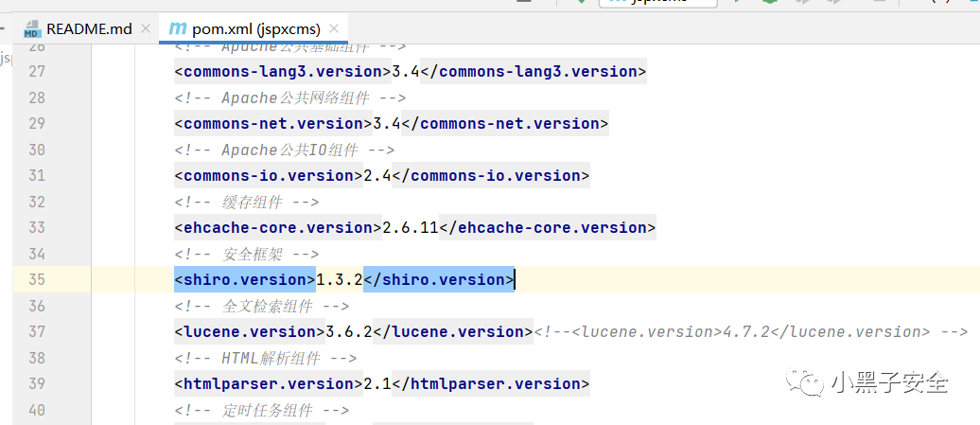The height and width of the screenshot is (425, 980).
Task: Click the lucene version value 3.6.2
Action: click(349, 331)
